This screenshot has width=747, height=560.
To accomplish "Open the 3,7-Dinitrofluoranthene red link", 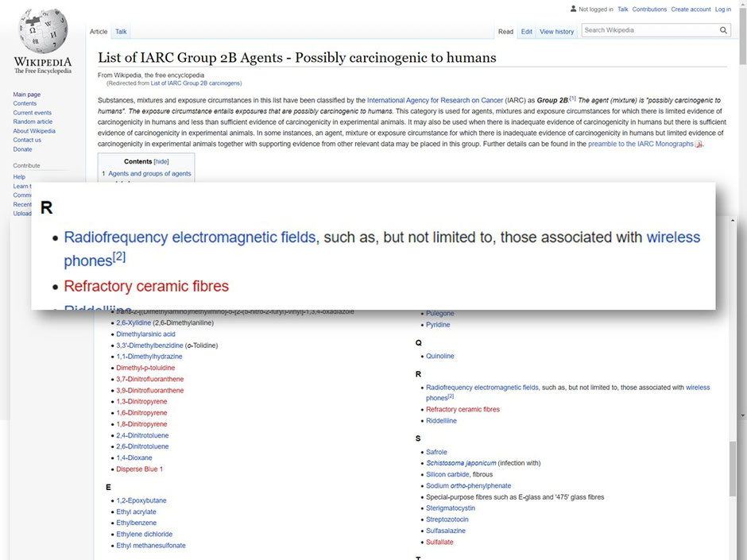I will click(150, 380).
